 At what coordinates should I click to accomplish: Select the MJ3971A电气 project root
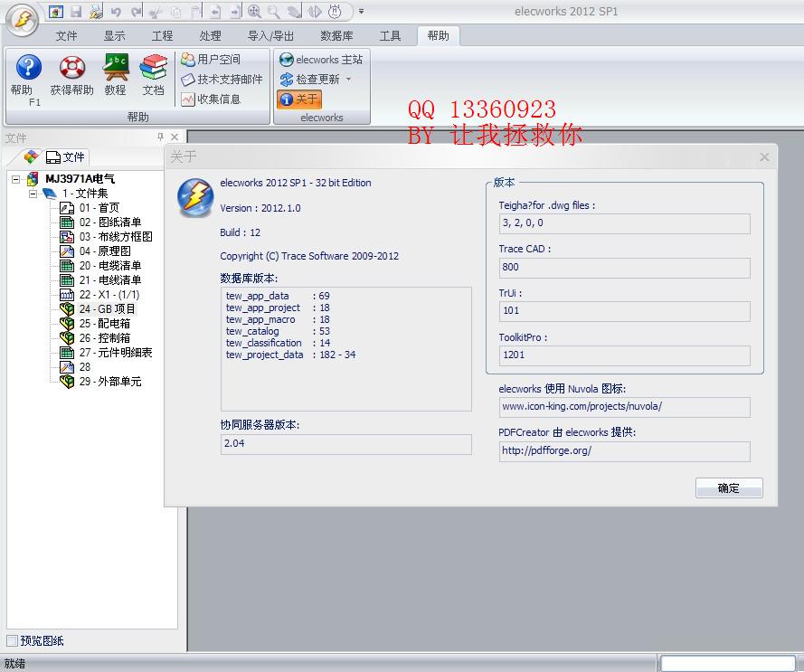[80, 178]
